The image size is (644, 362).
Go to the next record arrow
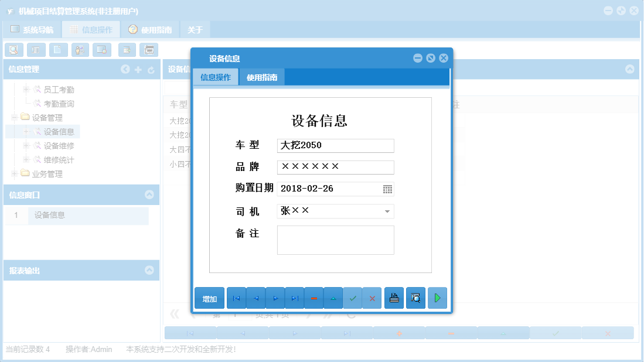click(x=275, y=298)
